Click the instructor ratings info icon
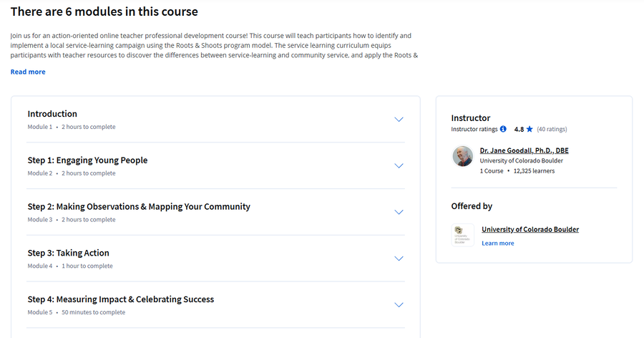Viewport: 644px width, 338px height. coord(503,129)
